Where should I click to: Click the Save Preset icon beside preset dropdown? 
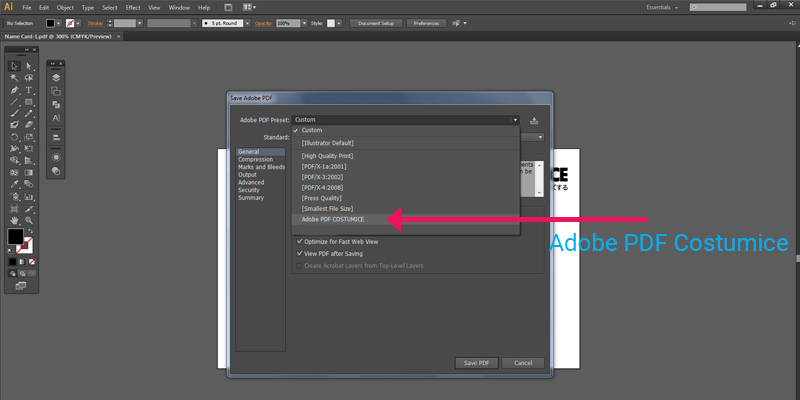pos(534,120)
